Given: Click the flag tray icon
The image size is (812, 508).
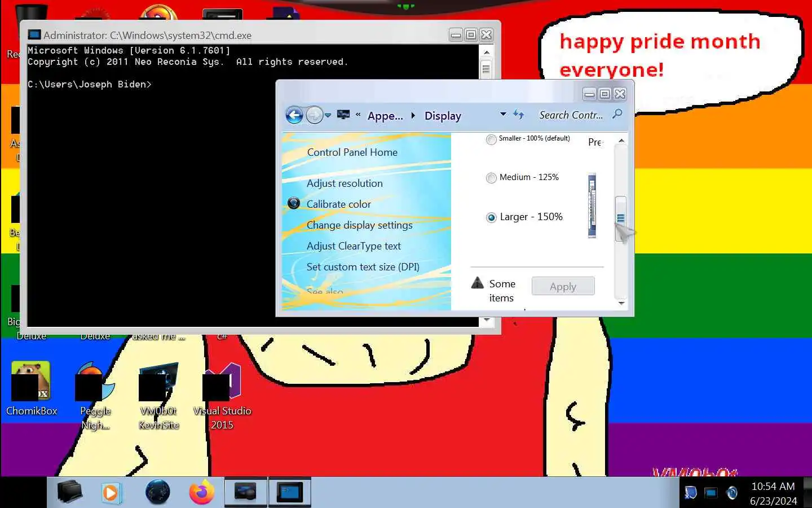Looking at the screenshot, I should point(691,493).
